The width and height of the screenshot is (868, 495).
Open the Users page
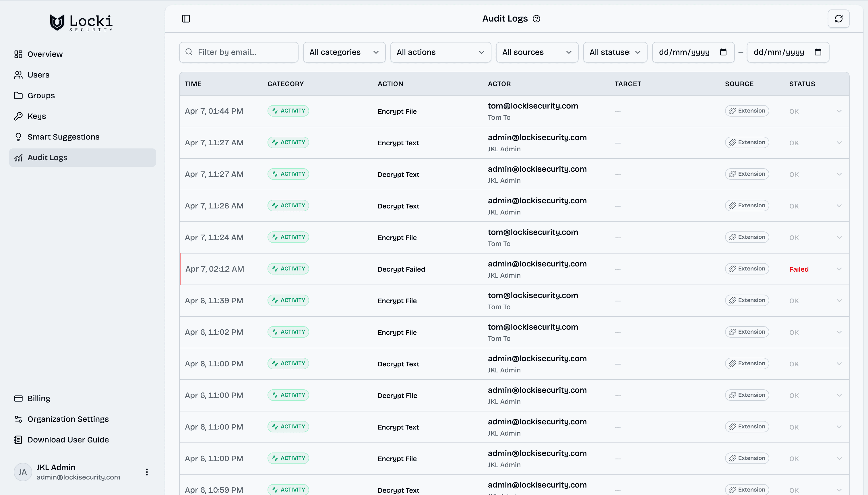[83, 75]
